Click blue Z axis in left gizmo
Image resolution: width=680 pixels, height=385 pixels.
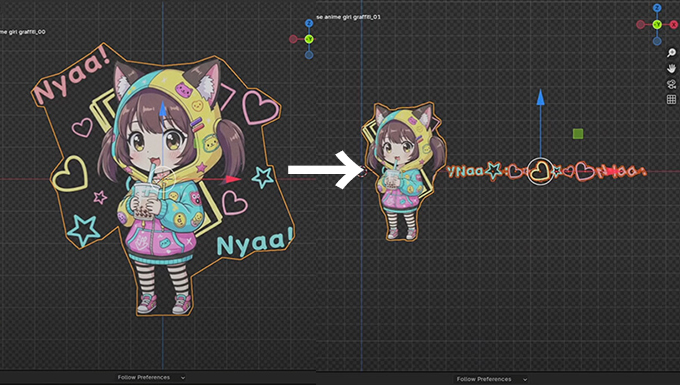(309, 23)
